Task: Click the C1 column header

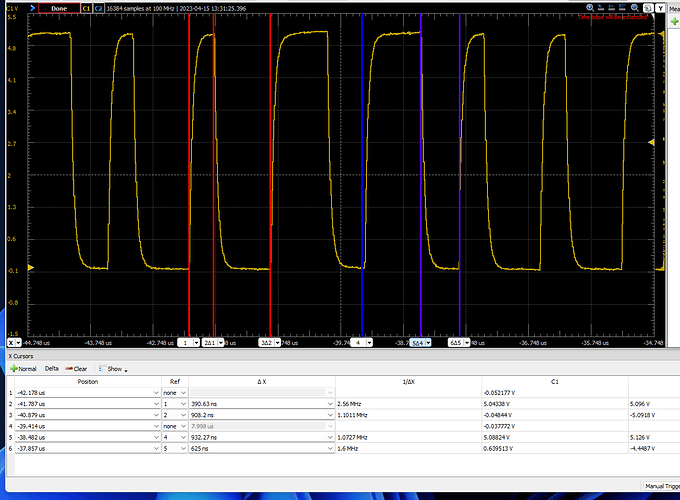Action: pyautogui.click(x=555, y=382)
